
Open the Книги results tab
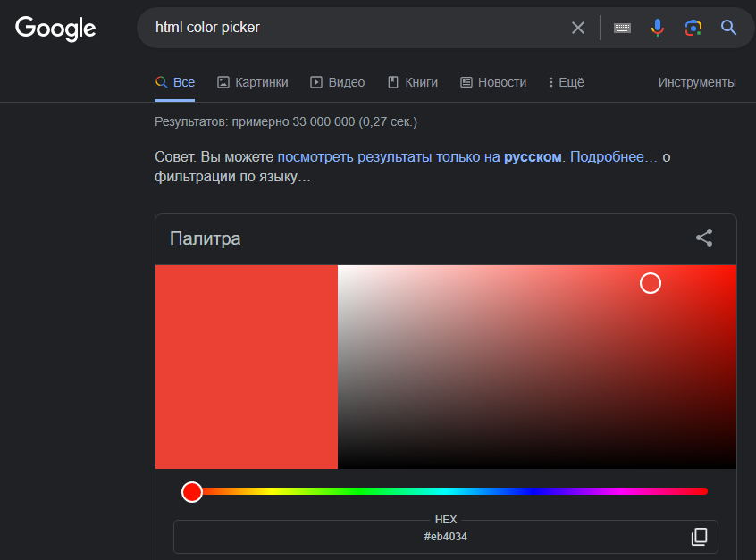[x=413, y=82]
